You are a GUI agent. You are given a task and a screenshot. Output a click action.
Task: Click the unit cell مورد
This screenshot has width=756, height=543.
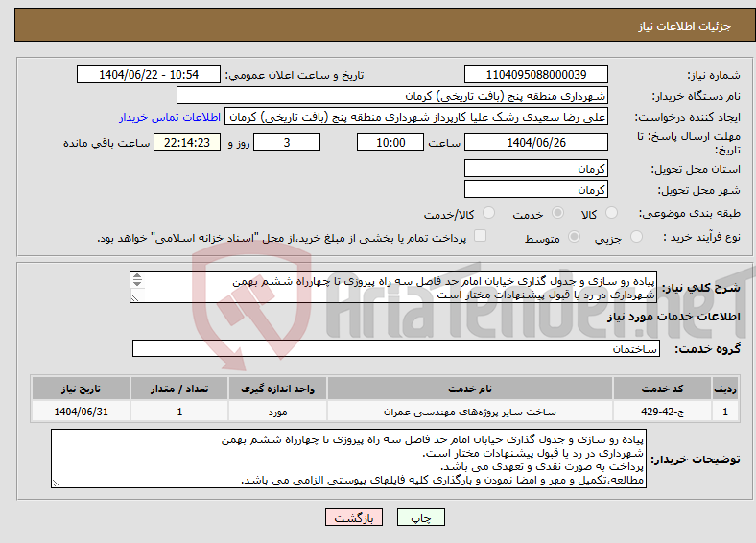tap(277, 412)
